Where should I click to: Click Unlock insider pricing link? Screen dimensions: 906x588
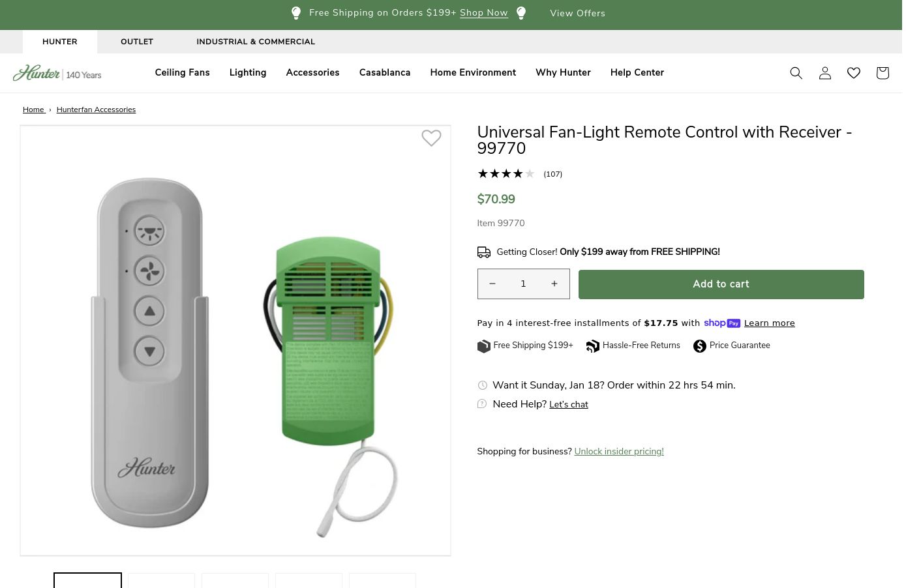(x=619, y=451)
